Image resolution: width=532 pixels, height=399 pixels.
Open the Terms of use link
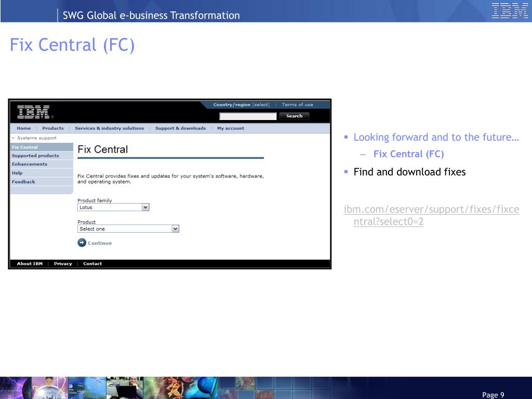click(297, 104)
